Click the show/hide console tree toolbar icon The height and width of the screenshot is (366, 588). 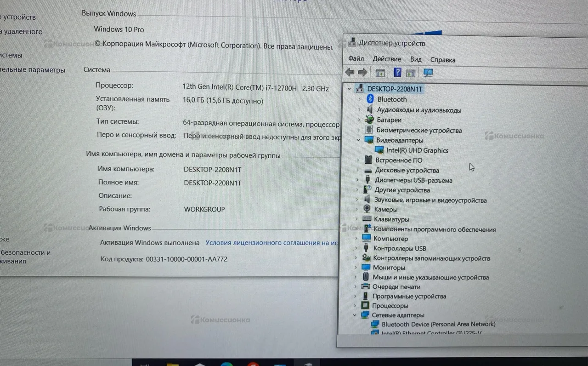[x=380, y=73]
